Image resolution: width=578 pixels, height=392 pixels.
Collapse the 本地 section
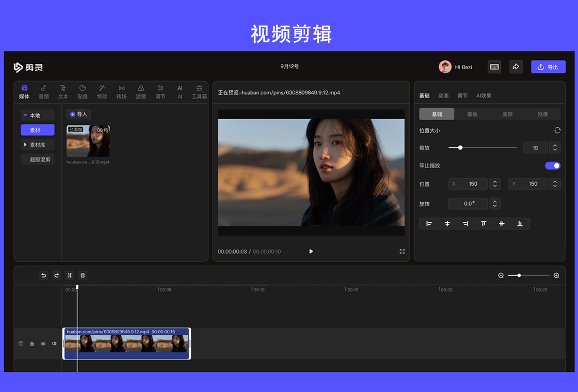(37, 115)
